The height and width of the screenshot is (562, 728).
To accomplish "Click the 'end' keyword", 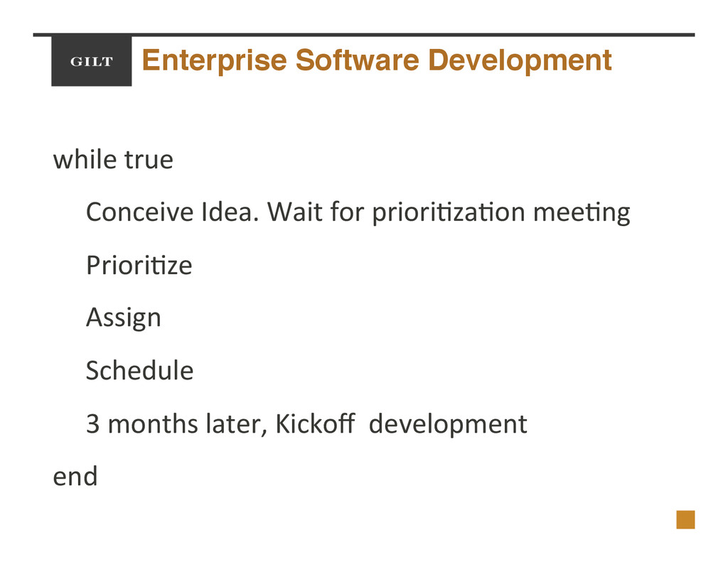I will coord(75,476).
